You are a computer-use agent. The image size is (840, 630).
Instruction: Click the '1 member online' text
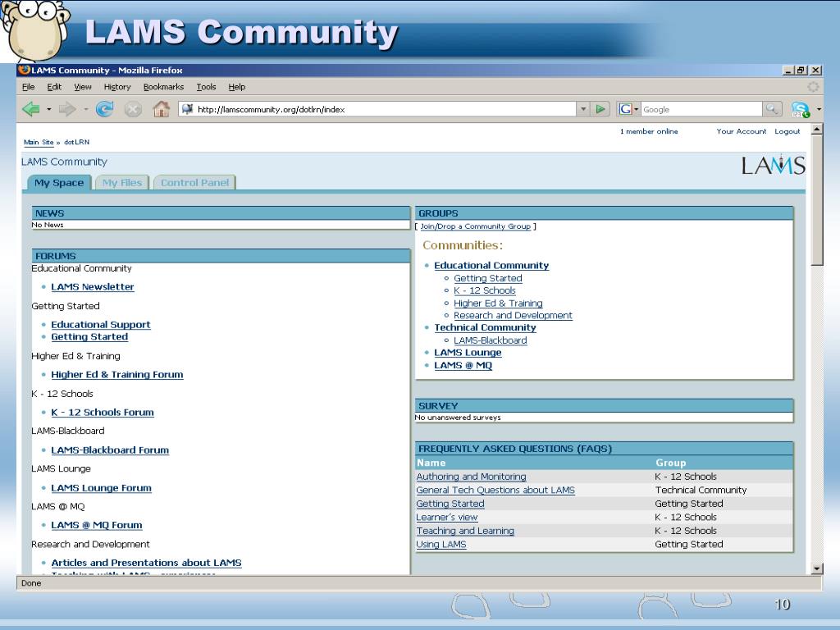(x=649, y=131)
